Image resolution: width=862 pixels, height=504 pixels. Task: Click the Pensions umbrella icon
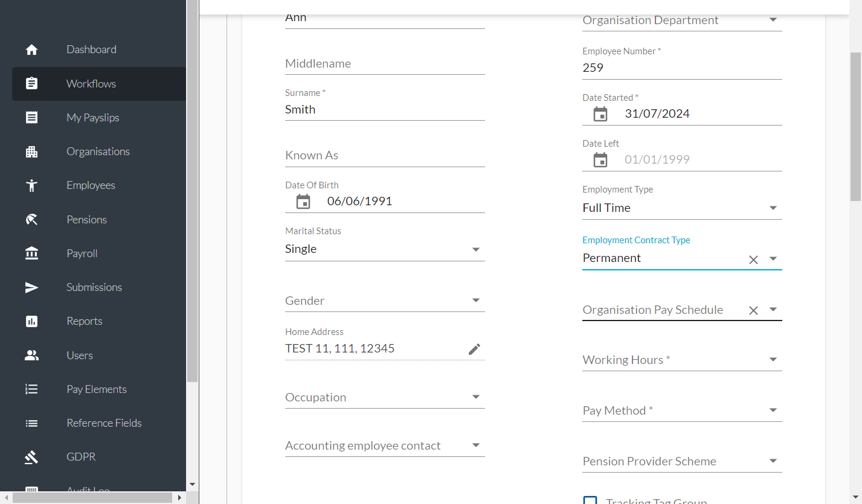pyautogui.click(x=32, y=220)
